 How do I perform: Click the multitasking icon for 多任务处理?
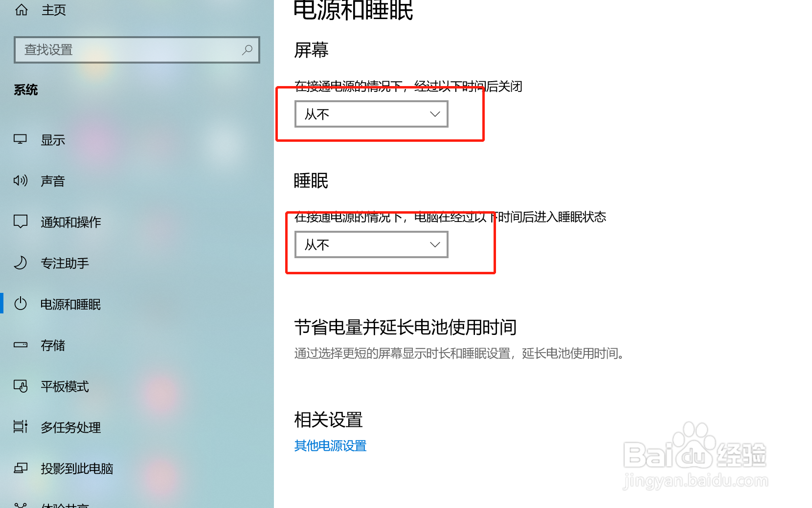(x=20, y=427)
